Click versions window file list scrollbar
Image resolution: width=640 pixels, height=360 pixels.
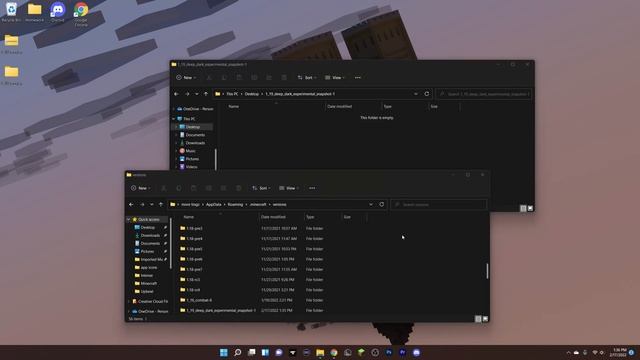pos(487,271)
